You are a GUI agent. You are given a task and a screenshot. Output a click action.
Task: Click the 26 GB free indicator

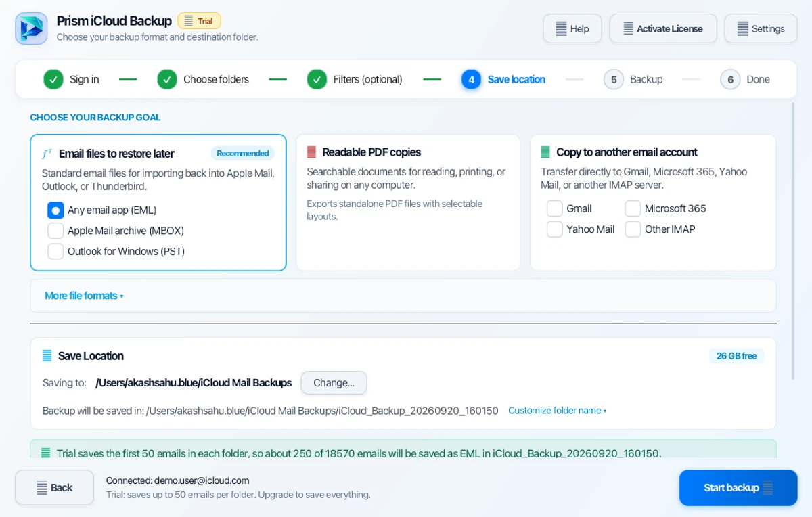tap(736, 356)
